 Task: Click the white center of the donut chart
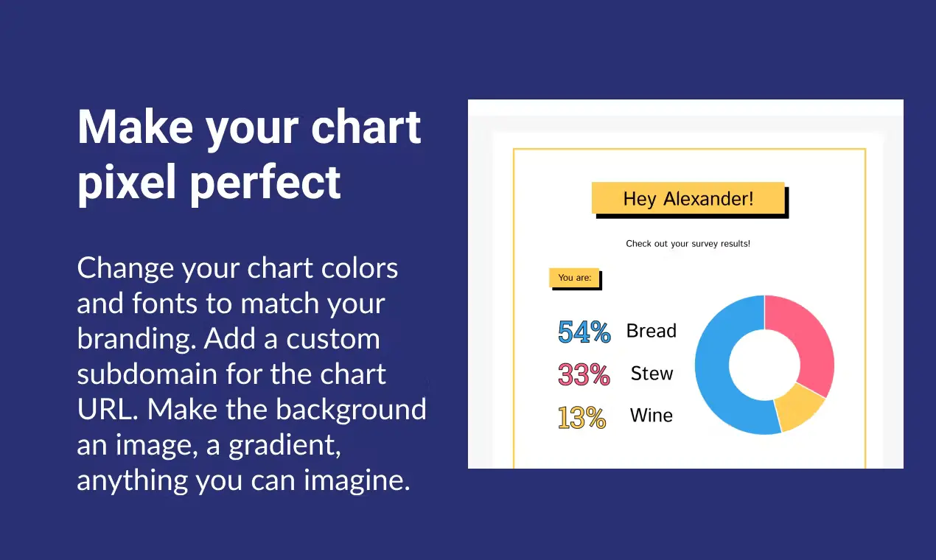coord(764,365)
